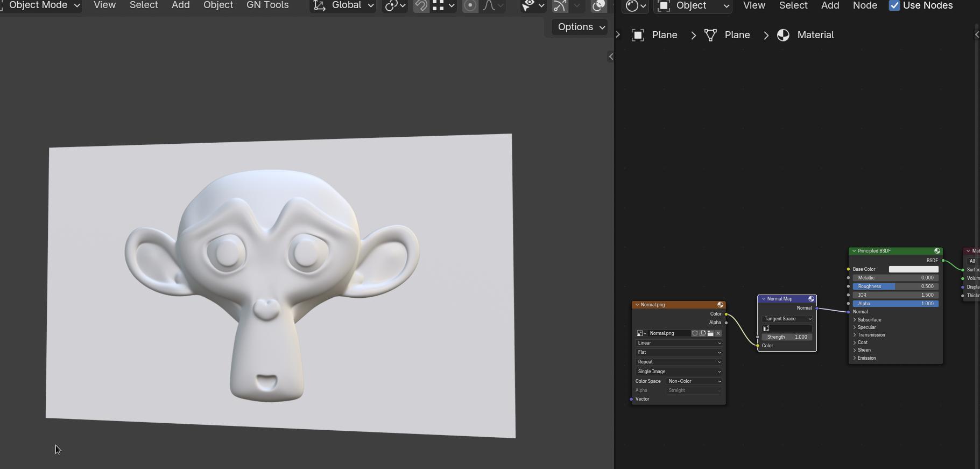Open shader type Object dropdown
The width and height of the screenshot is (980, 469).
tap(693, 6)
